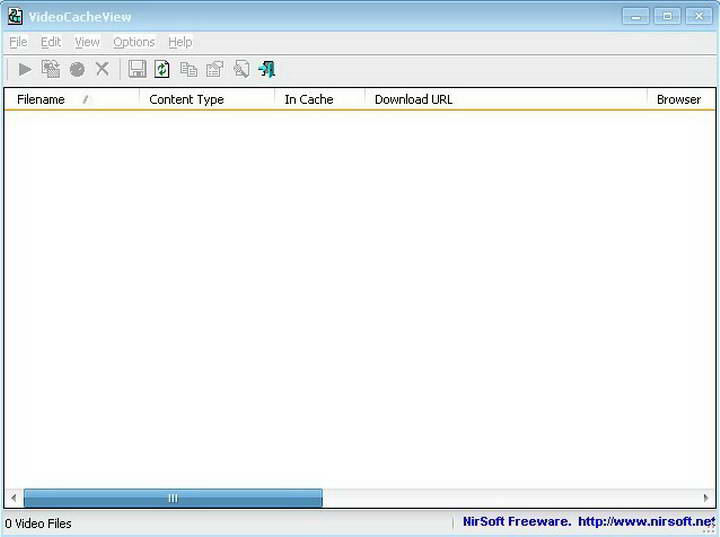
Task: Open the Edit menu
Action: [51, 42]
